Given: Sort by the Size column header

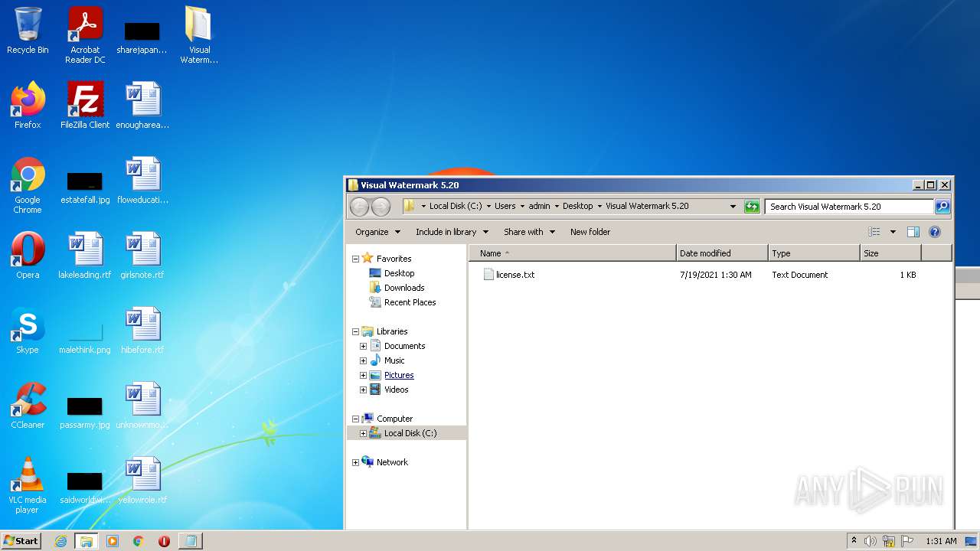Looking at the screenshot, I should [890, 253].
